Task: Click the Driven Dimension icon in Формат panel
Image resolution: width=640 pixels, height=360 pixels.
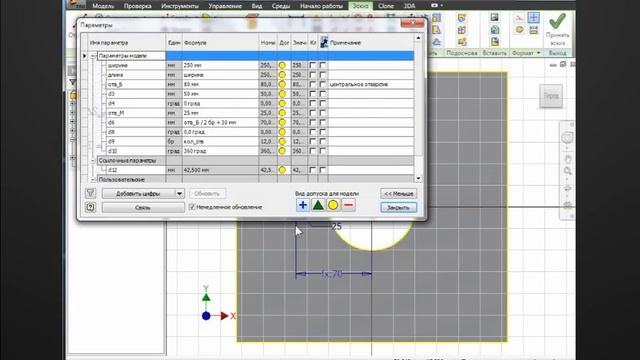Action: (x=533, y=30)
